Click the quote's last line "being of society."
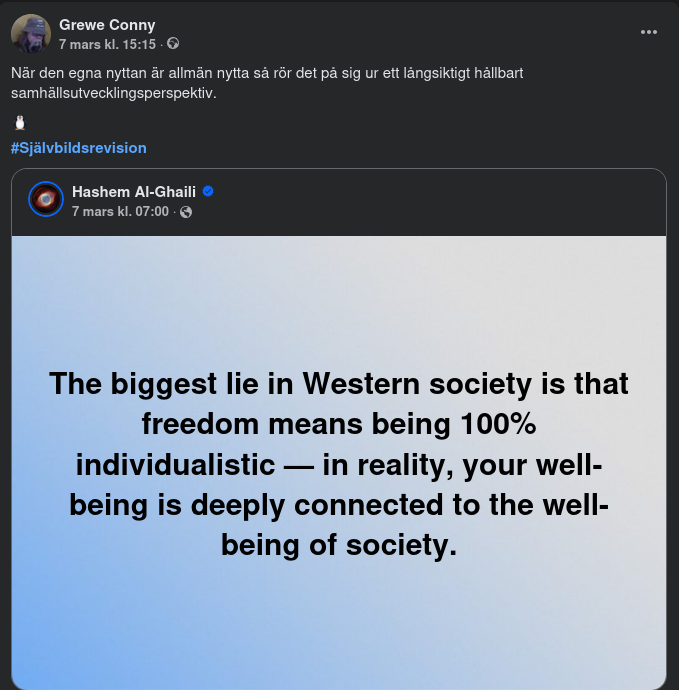The height and width of the screenshot is (690, 679). [339, 545]
